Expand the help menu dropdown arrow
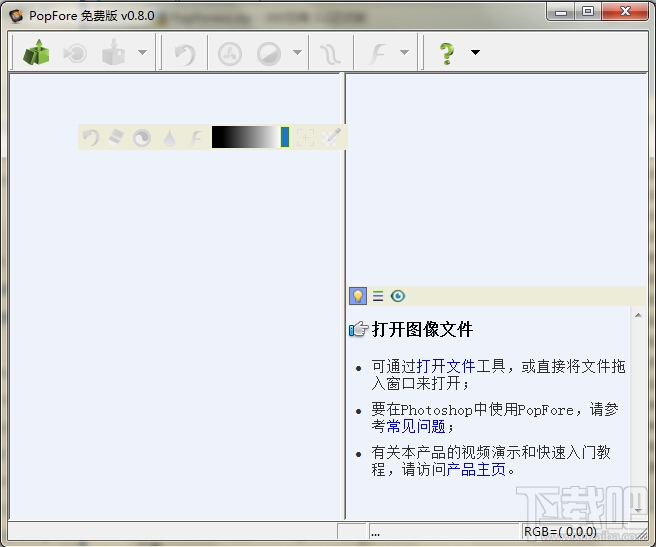 tap(475, 53)
